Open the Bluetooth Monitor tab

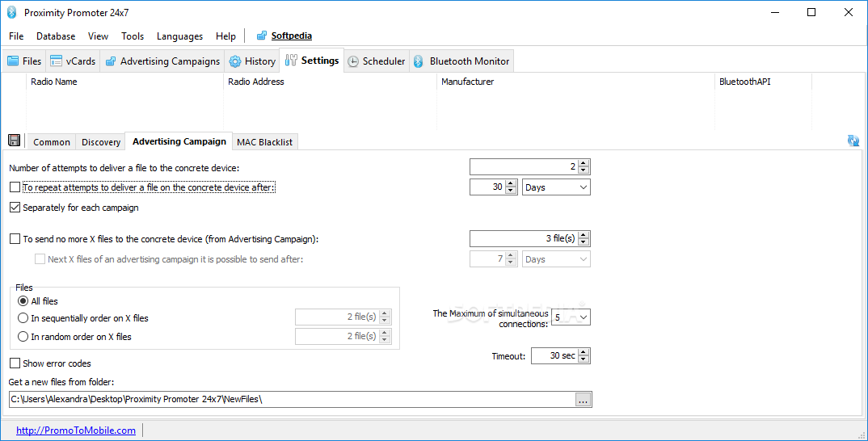(x=461, y=61)
